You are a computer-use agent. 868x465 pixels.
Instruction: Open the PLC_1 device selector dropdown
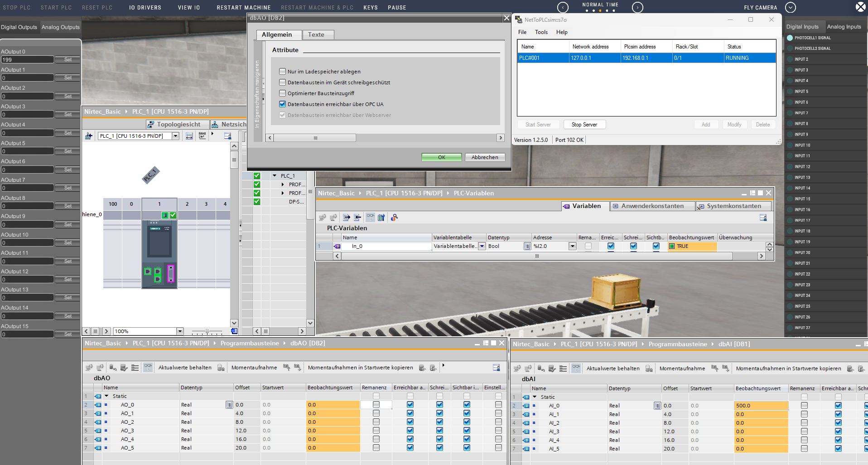(175, 136)
